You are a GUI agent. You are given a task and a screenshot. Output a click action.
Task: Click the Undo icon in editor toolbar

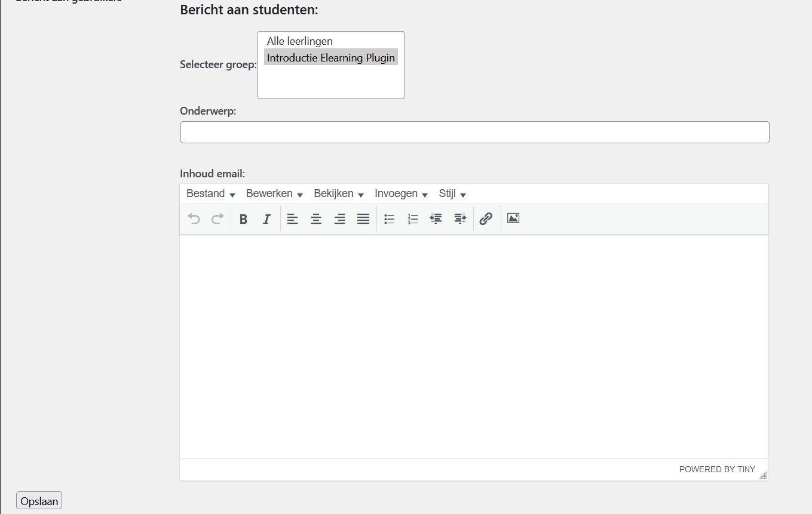tap(194, 219)
